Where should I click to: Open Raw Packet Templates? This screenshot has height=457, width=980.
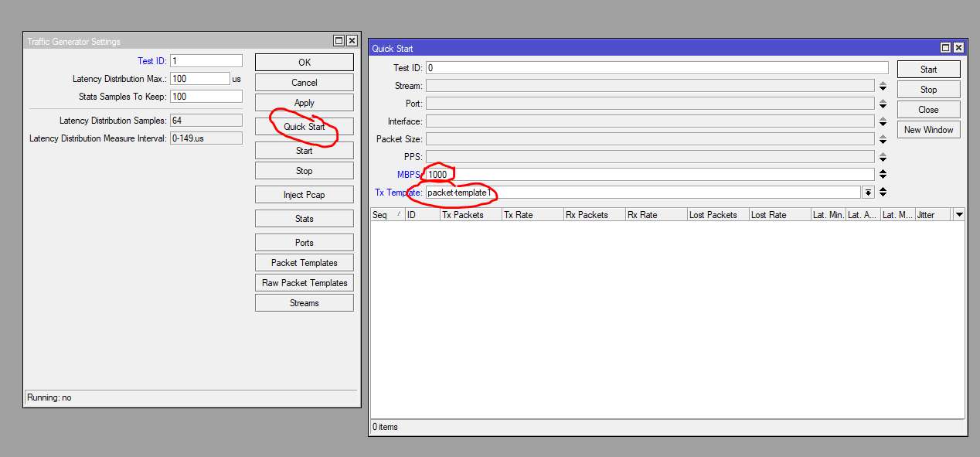coord(305,283)
